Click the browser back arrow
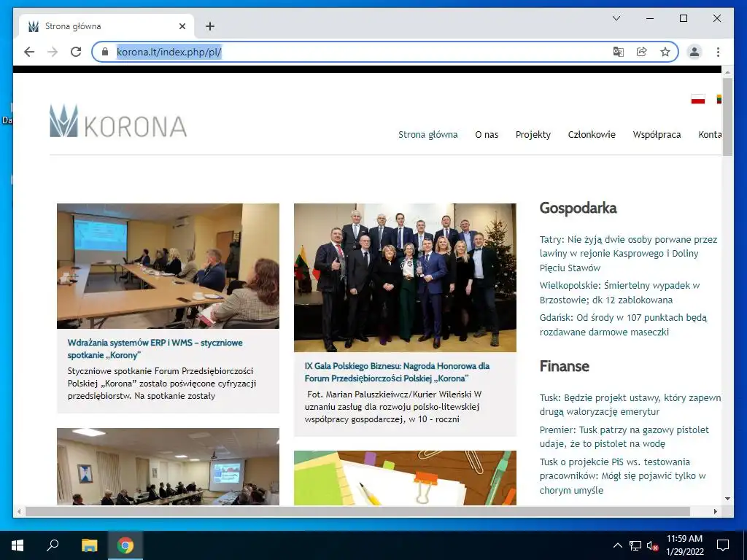Viewport: 747px width, 560px height. pos(29,52)
